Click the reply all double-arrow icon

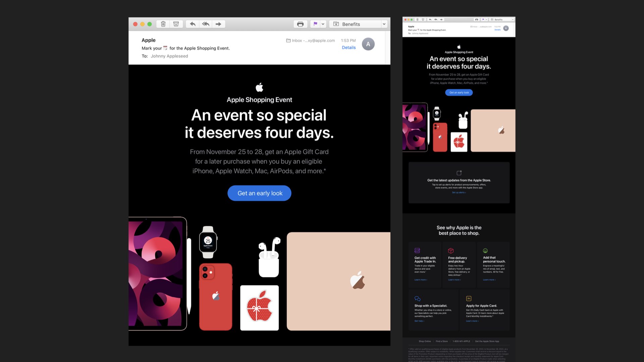(x=206, y=24)
